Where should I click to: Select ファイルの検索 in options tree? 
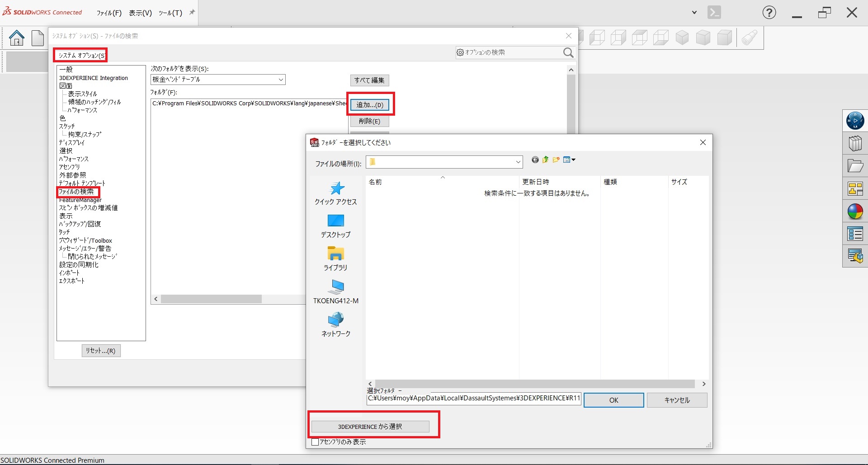[76, 192]
